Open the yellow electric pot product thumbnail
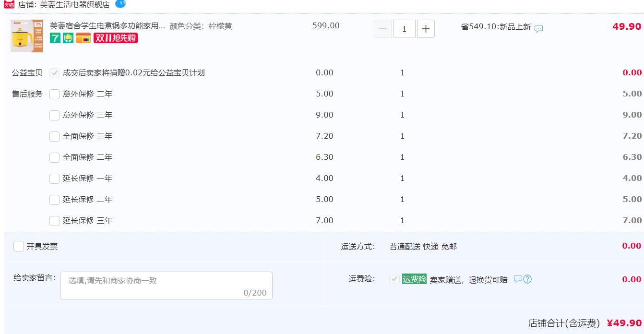644x334 pixels. point(26,36)
